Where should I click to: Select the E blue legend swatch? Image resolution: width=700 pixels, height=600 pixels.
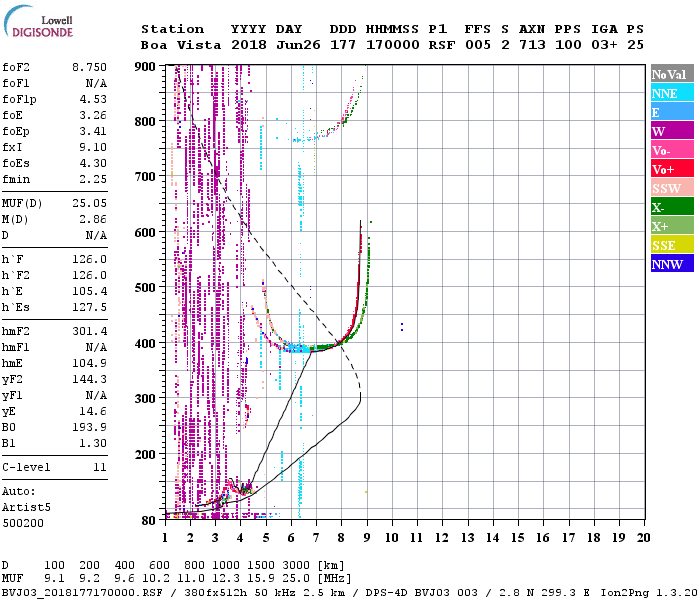click(672, 112)
